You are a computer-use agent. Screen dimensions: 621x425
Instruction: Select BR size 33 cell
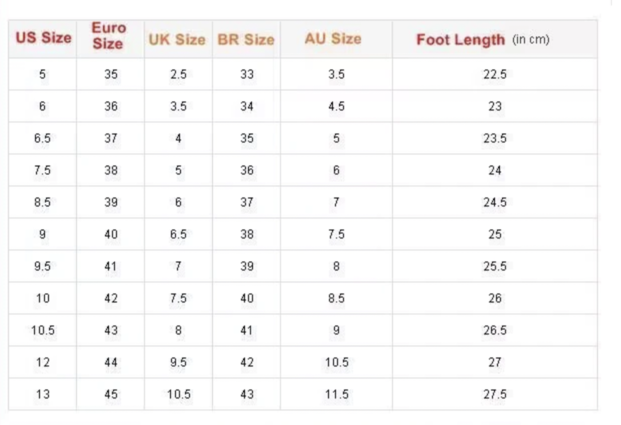point(247,75)
